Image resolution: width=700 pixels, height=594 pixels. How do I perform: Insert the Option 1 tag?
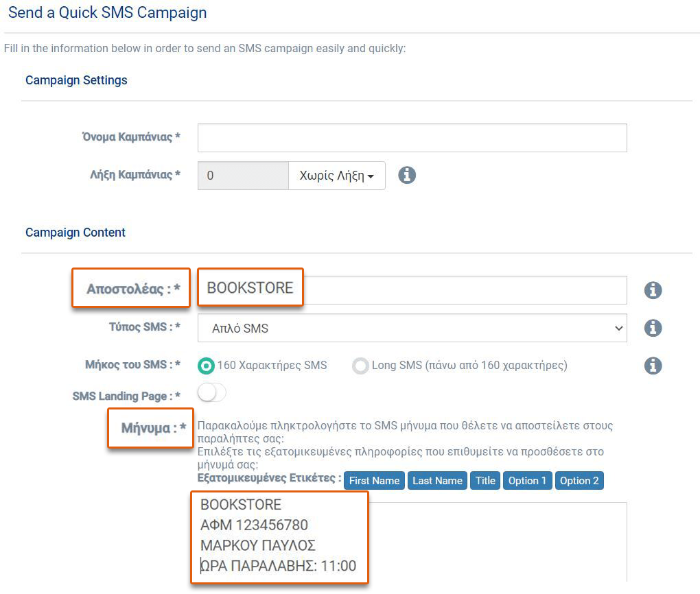tap(527, 480)
